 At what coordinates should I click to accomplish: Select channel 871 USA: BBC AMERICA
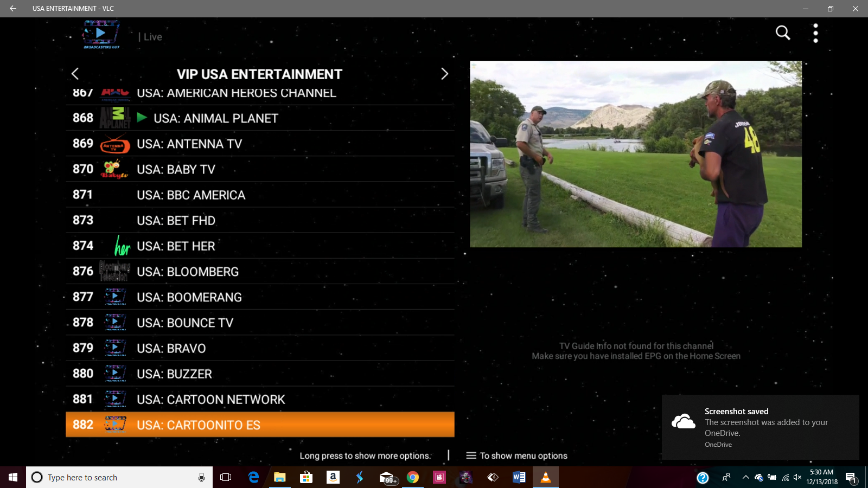point(260,195)
